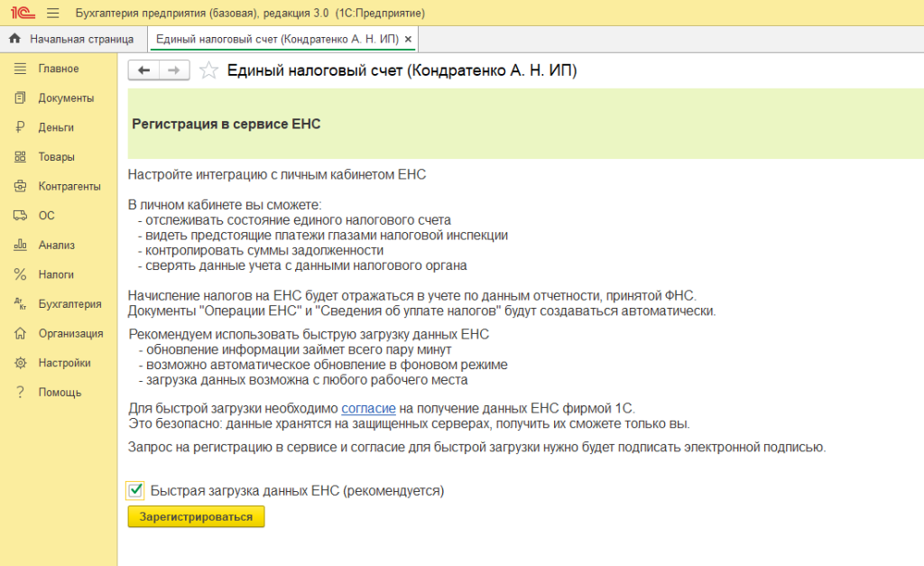The image size is (924, 566).
Task: Open the Главное section
Action: click(59, 69)
